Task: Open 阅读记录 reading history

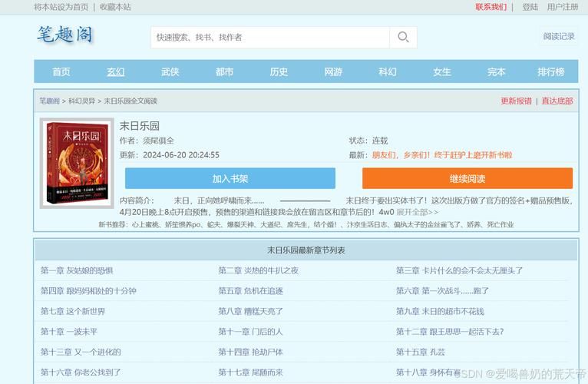Action: tap(559, 36)
